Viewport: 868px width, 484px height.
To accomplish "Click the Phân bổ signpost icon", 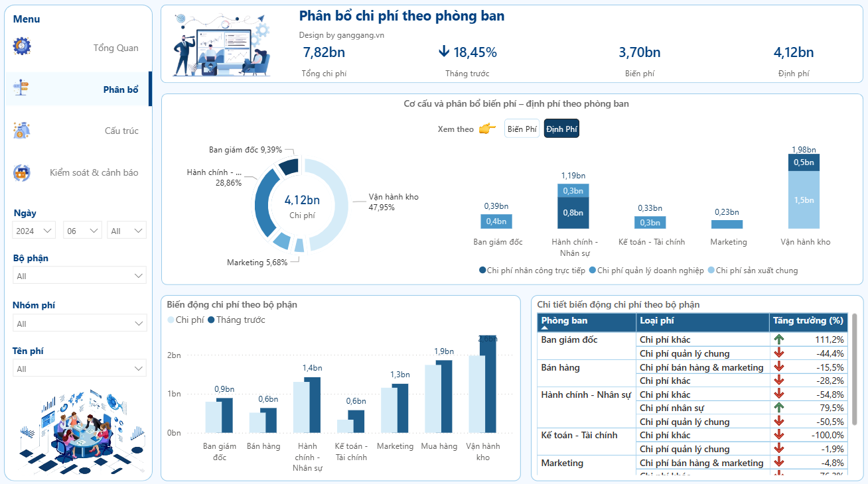I will pyautogui.click(x=21, y=88).
